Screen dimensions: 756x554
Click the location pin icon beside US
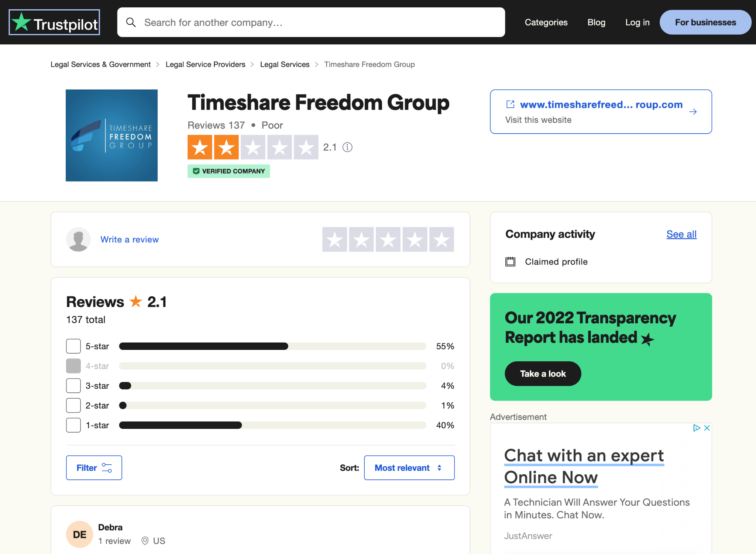coord(145,541)
